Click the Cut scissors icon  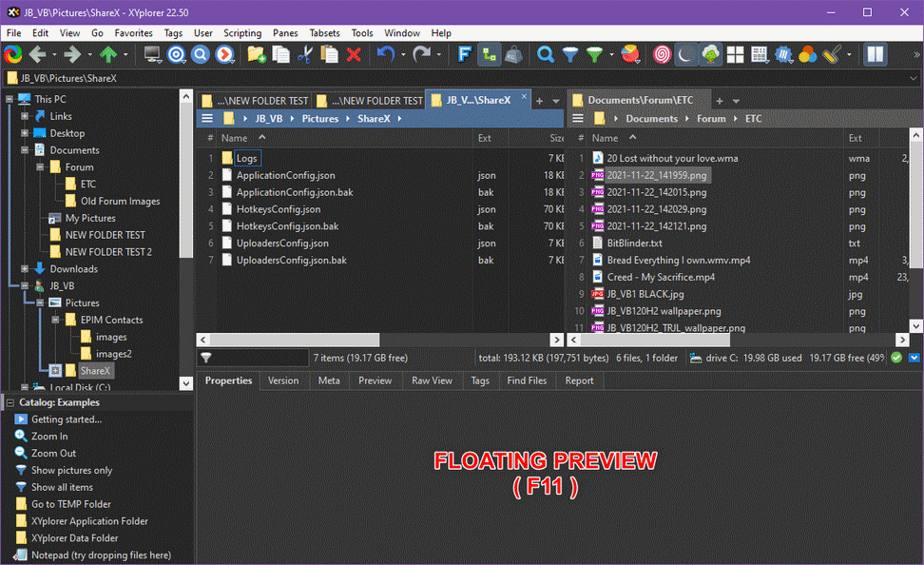tap(304, 55)
